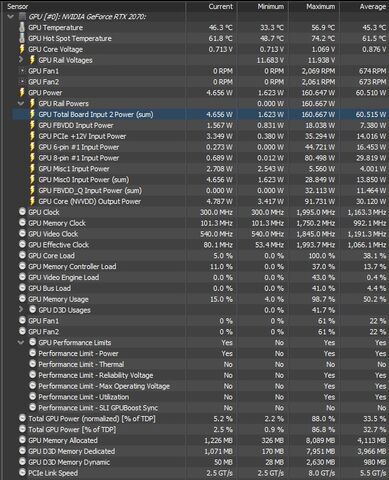Click GPU Memory Usage maximum 98.7 %

coord(323,299)
